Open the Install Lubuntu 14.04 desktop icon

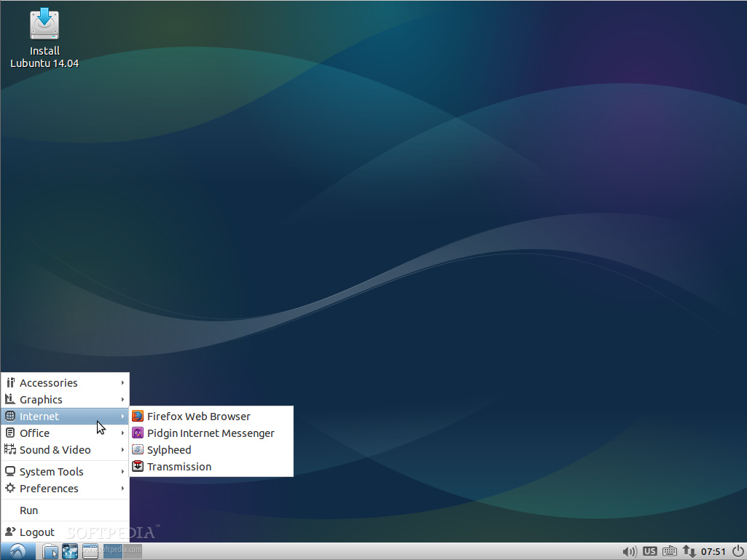coord(44,38)
